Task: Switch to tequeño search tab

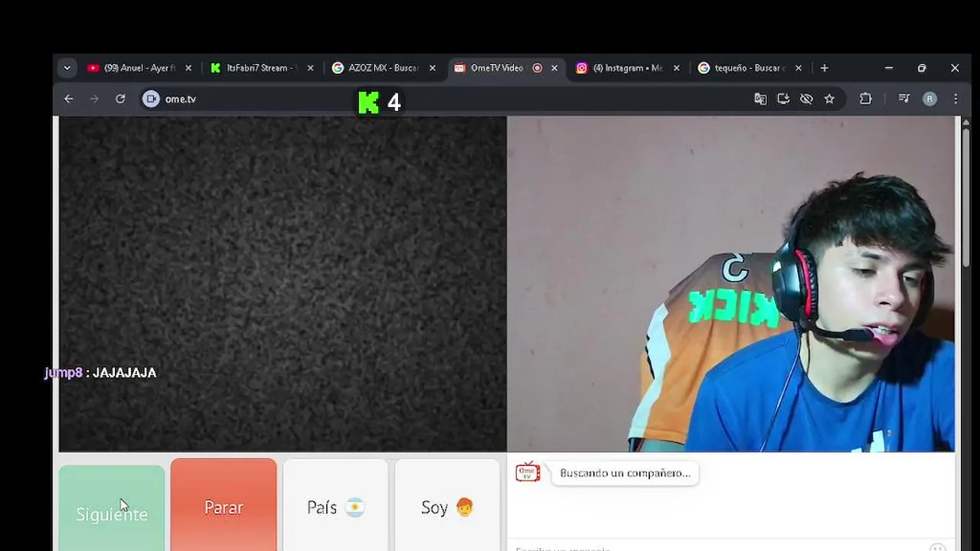Action: point(750,68)
